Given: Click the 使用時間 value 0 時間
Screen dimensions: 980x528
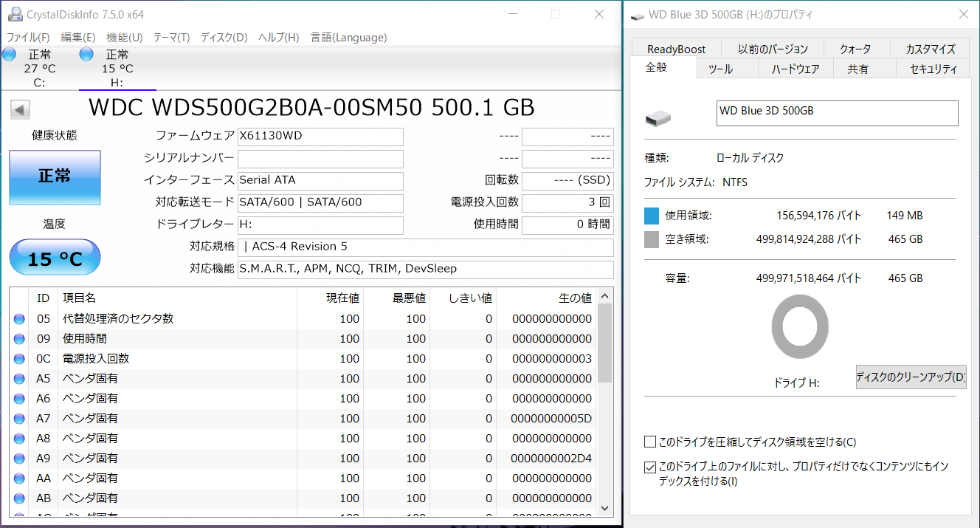Looking at the screenshot, I should 567,225.
